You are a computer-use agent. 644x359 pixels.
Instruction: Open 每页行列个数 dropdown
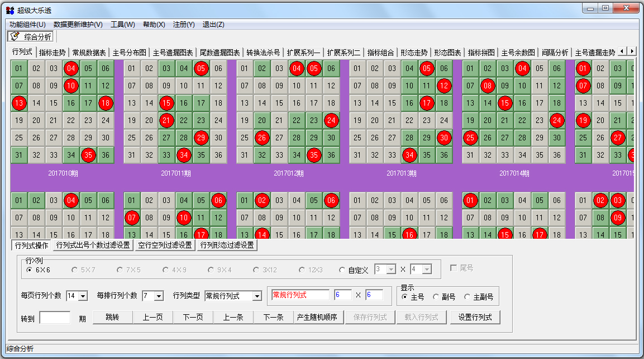[83, 296]
